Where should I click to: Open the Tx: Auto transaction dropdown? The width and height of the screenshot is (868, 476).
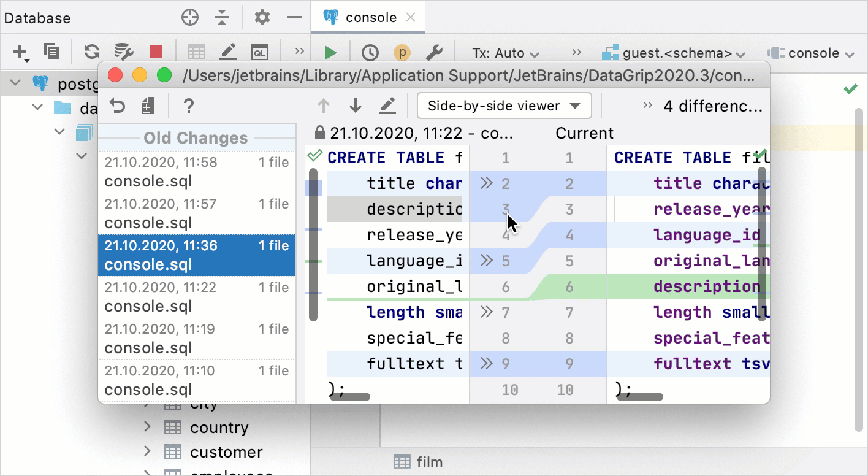coord(506,53)
